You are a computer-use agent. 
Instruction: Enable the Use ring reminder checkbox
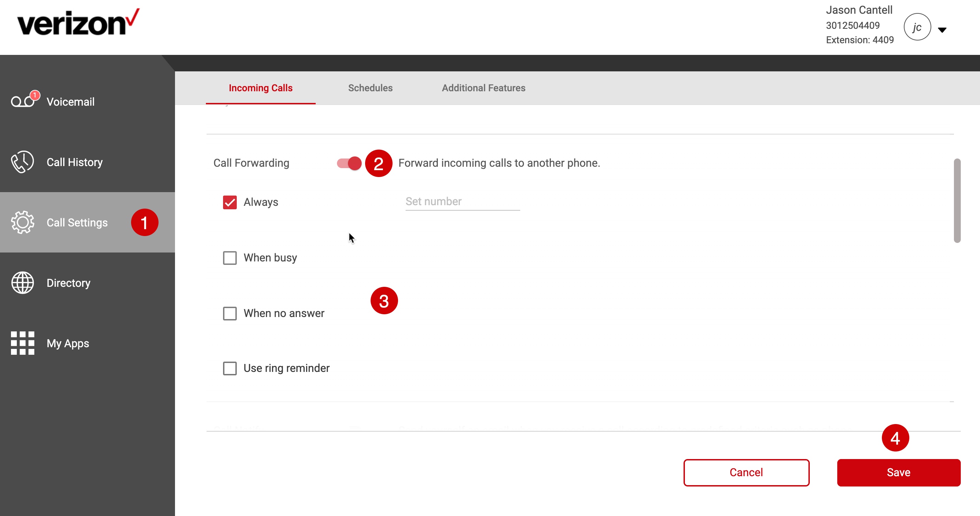tap(230, 368)
